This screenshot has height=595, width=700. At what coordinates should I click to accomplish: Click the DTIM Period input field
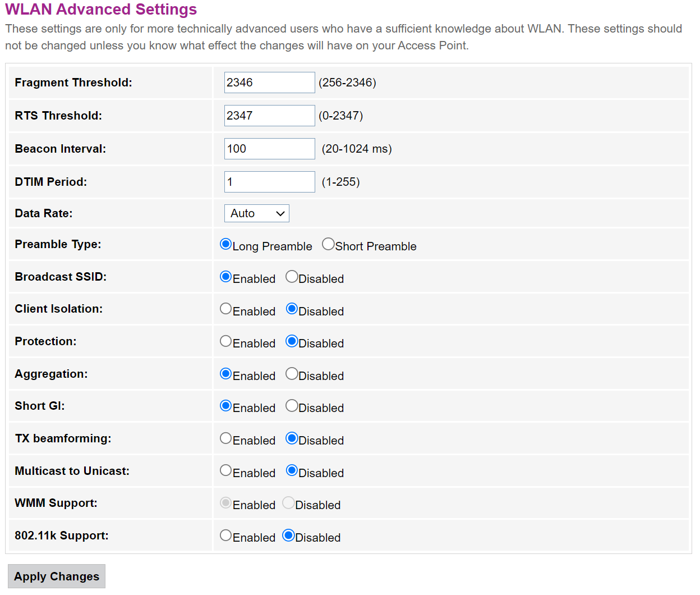pos(269,182)
